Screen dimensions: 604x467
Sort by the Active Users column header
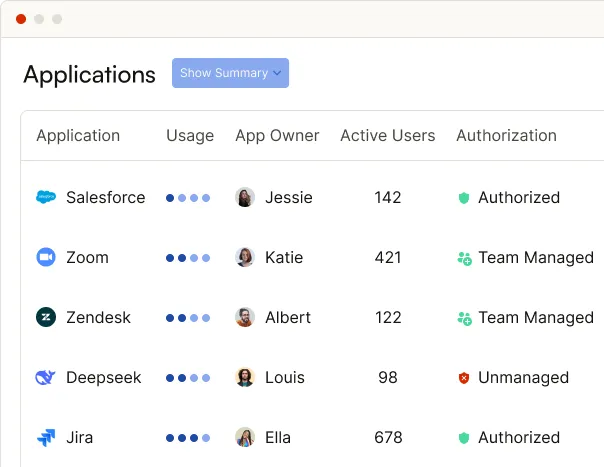388,136
